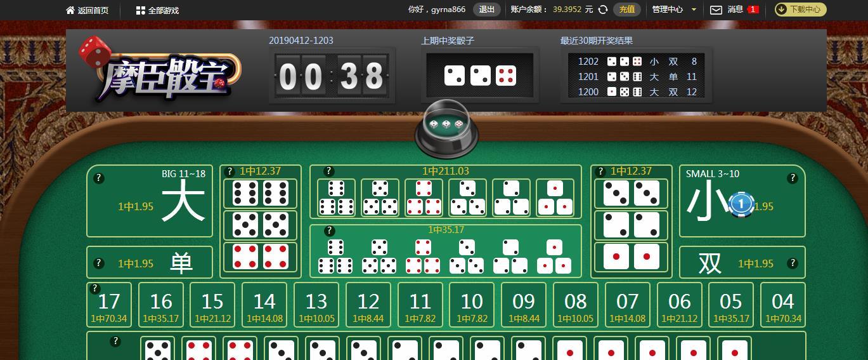Click the help icon beside 1中211.03

328,171
